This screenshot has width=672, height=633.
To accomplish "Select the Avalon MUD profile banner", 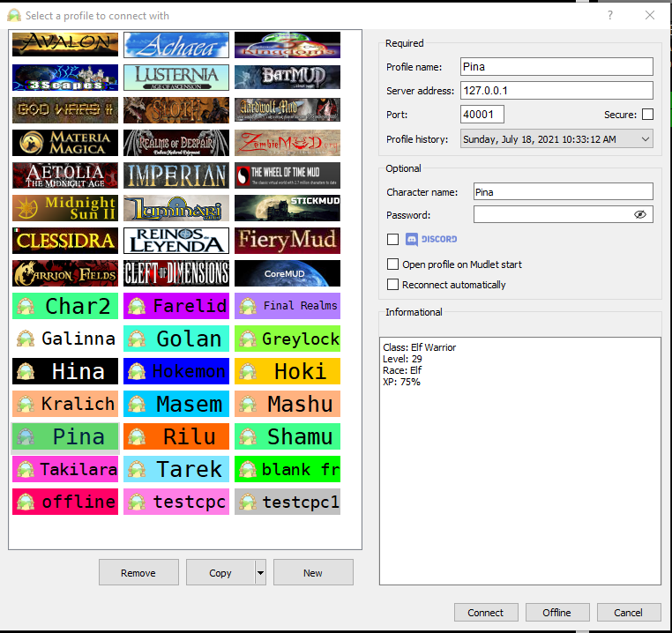I will pos(65,44).
